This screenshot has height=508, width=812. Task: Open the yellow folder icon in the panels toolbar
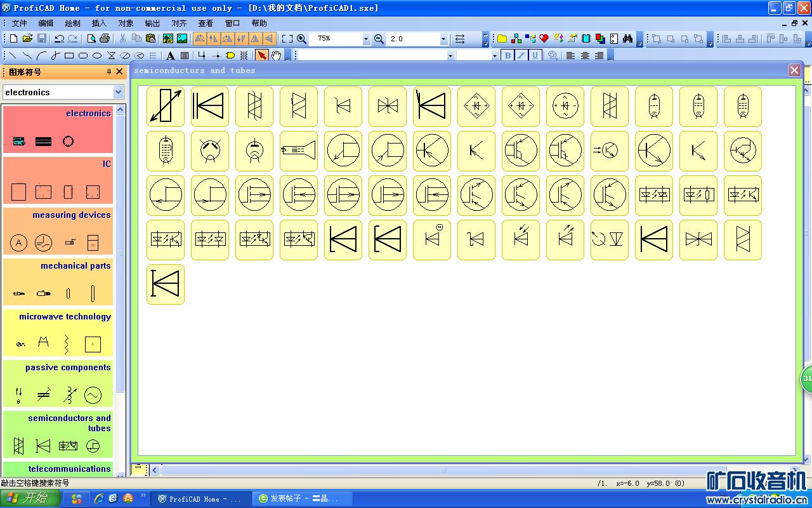coord(502,39)
